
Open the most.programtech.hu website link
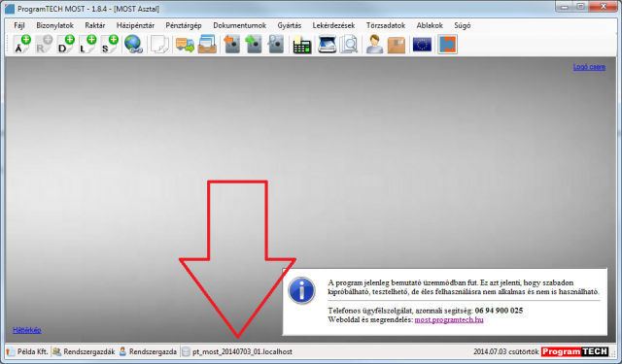(x=449, y=319)
